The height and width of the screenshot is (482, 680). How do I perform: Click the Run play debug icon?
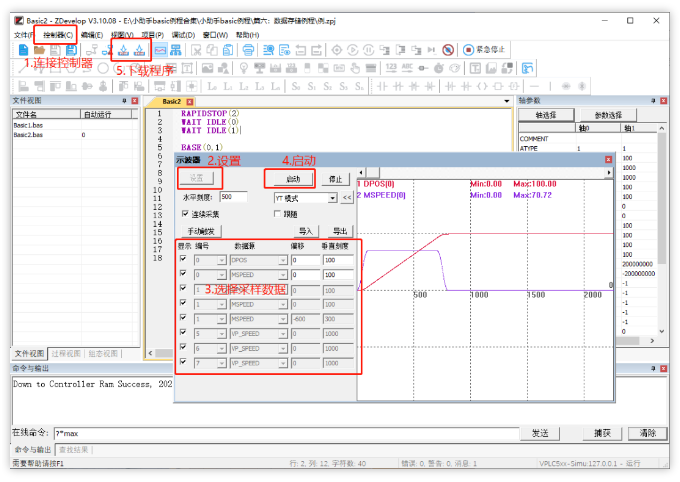[x=353, y=50]
